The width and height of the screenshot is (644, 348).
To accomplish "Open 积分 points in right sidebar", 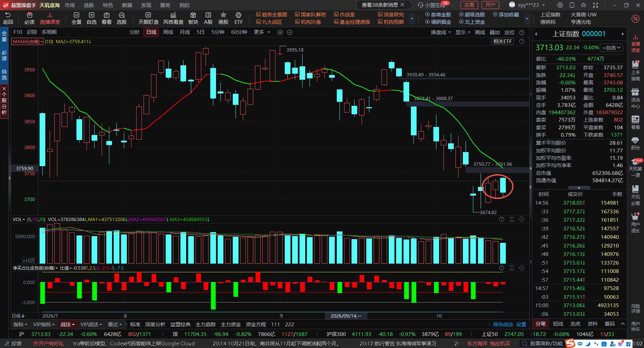I will [635, 143].
